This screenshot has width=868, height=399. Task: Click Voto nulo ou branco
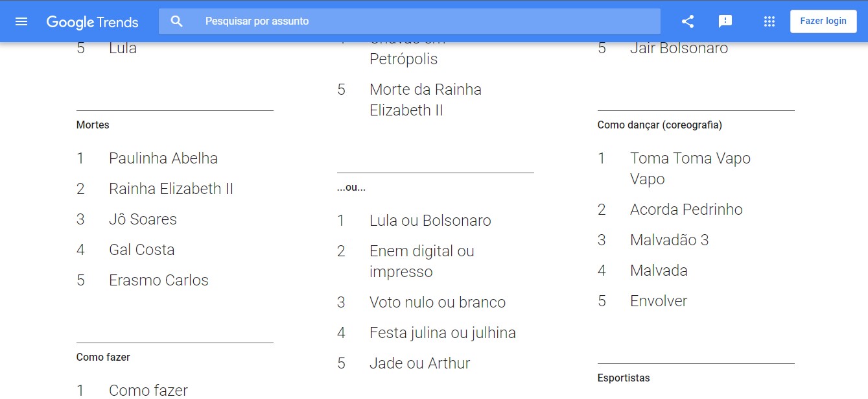coord(438,302)
